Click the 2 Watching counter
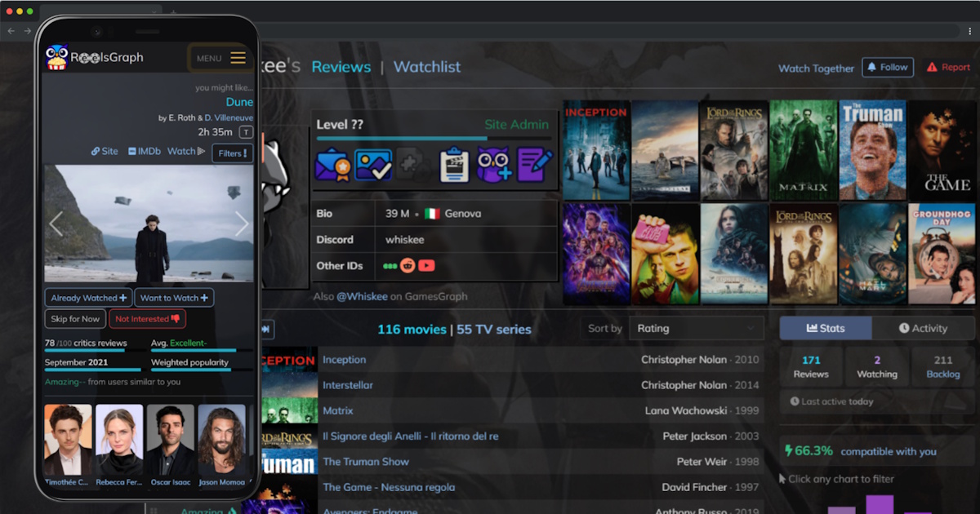This screenshot has width=980, height=514. pyautogui.click(x=877, y=367)
